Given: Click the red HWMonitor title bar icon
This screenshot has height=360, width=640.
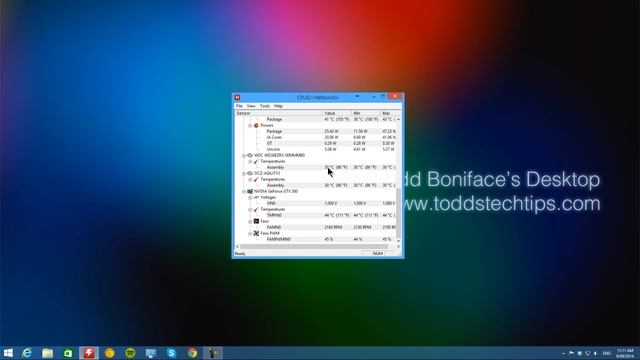Looking at the screenshot, I should [x=237, y=97].
